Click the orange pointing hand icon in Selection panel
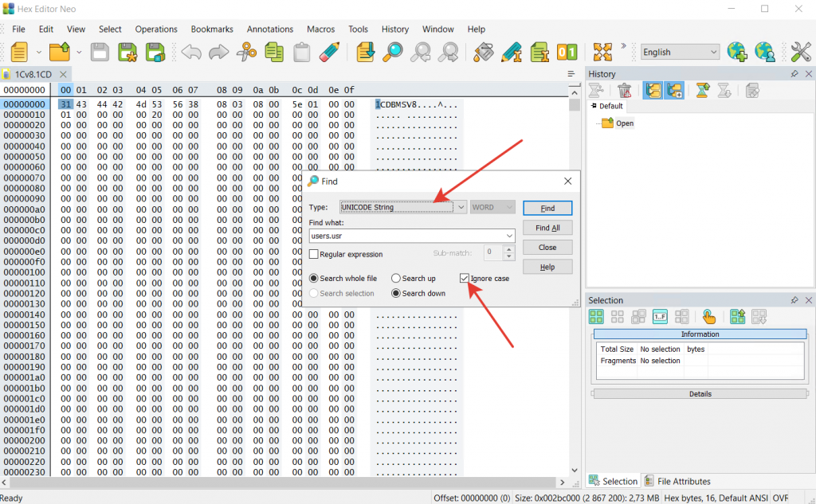 click(708, 316)
